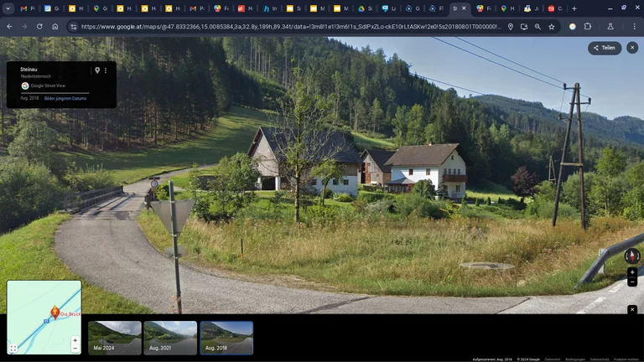Bookmark this page with the star icon

point(551,26)
